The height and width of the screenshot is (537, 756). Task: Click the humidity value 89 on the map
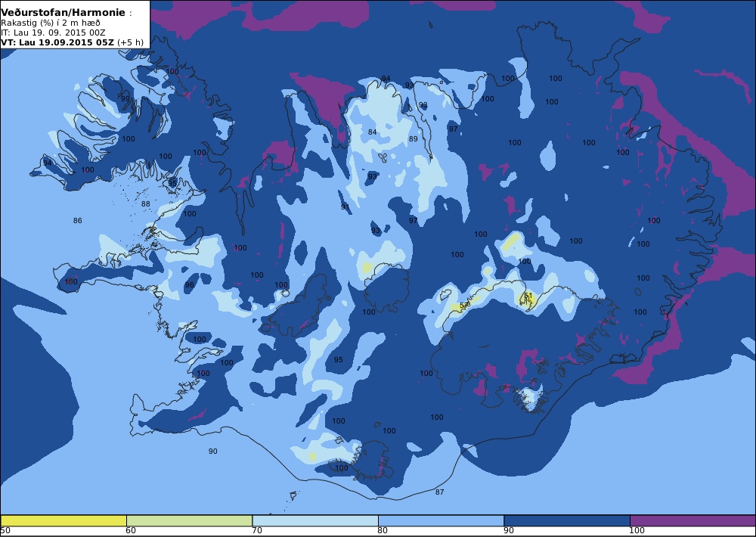coord(414,139)
